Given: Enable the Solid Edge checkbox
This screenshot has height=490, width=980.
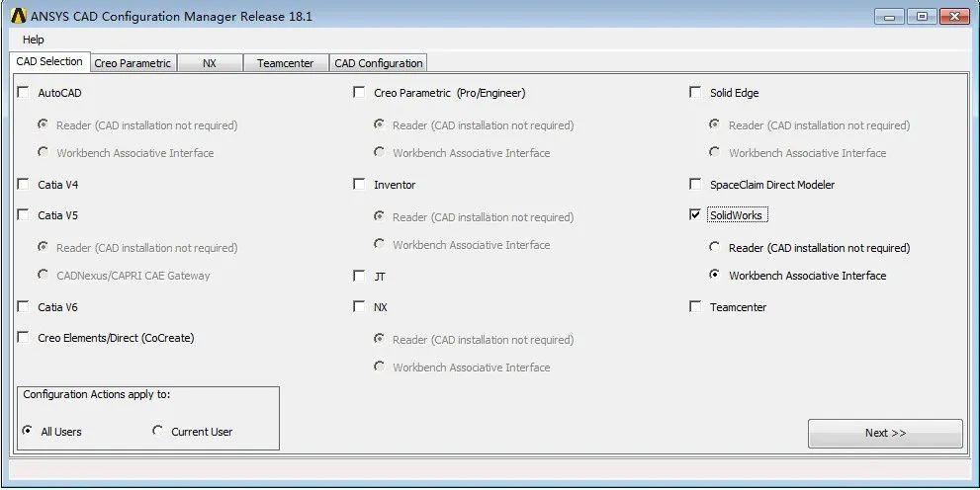Looking at the screenshot, I should pos(695,93).
